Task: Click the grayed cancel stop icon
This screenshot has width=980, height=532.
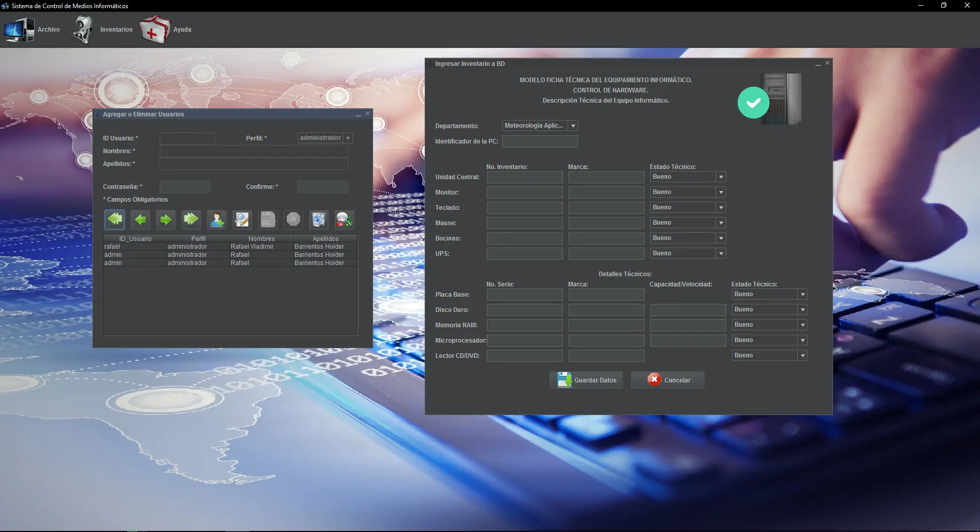Action: coord(293,220)
